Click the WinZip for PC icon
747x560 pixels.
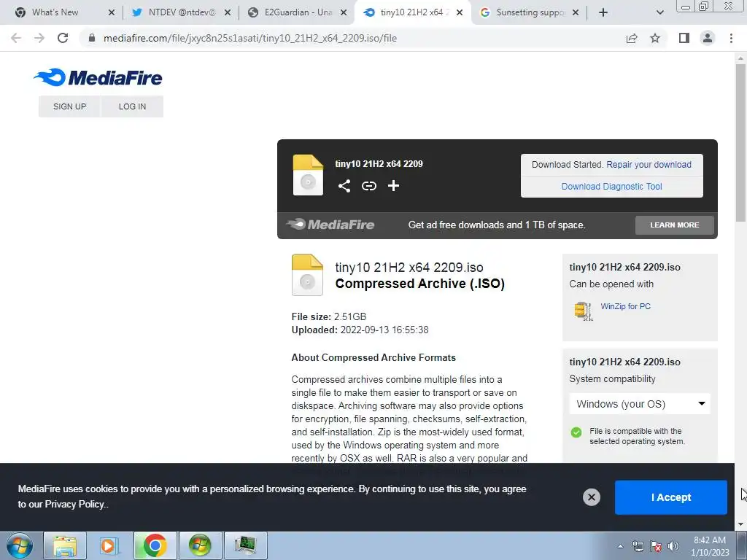(x=583, y=311)
